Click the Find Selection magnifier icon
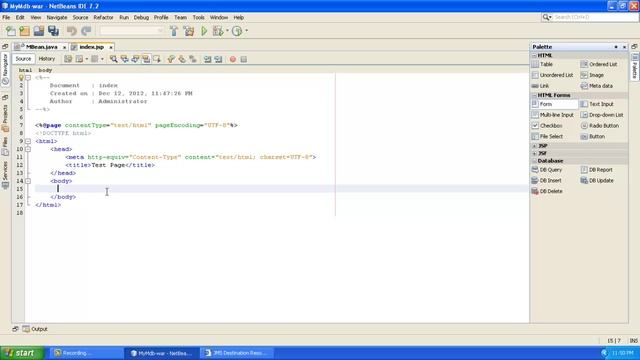This screenshot has width=640, height=360. click(x=113, y=59)
